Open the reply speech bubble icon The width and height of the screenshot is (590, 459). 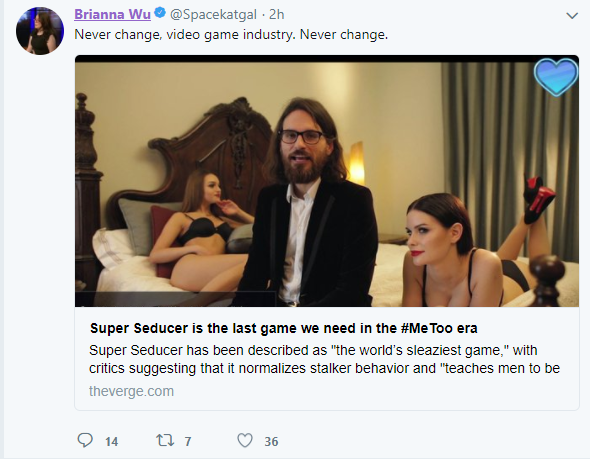click(85, 440)
